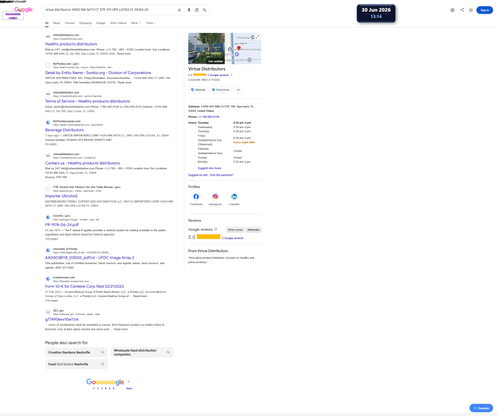Open Form 10-K for Centene Corp result
The height and width of the screenshot is (416, 500).
(85, 286)
